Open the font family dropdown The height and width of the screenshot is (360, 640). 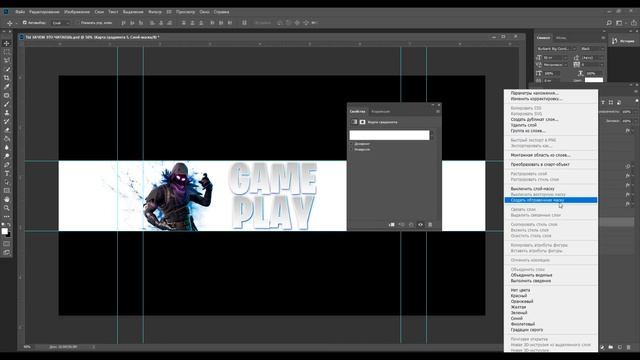(x=556, y=49)
